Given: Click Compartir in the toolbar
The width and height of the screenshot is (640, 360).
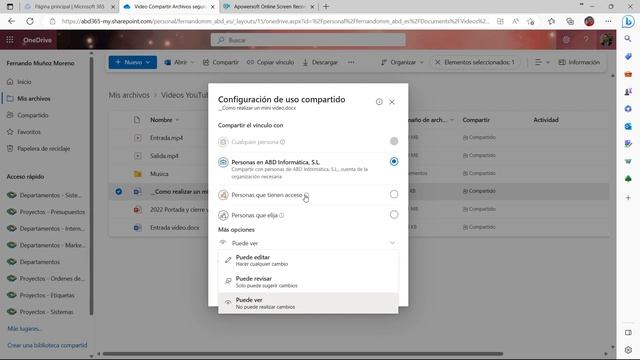Looking at the screenshot, I should (x=221, y=62).
